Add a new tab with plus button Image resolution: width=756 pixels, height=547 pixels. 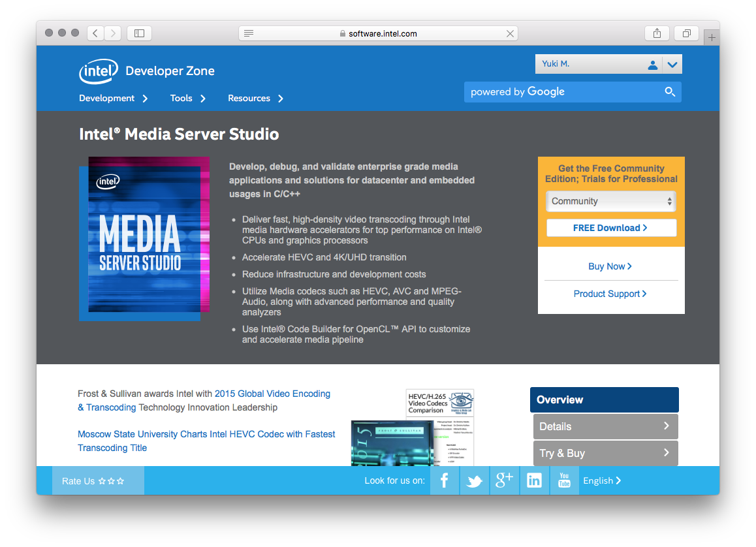point(712,37)
